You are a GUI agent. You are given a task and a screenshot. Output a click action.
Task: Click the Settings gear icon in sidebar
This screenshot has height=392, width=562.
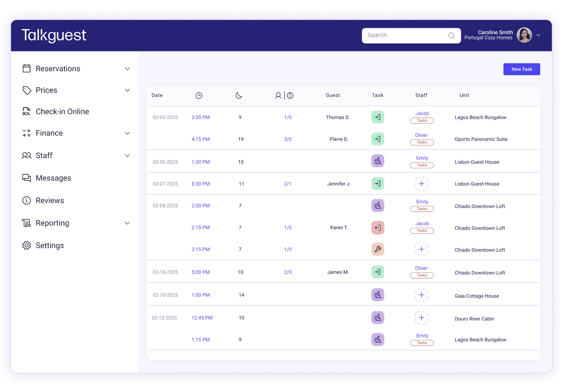pos(27,245)
